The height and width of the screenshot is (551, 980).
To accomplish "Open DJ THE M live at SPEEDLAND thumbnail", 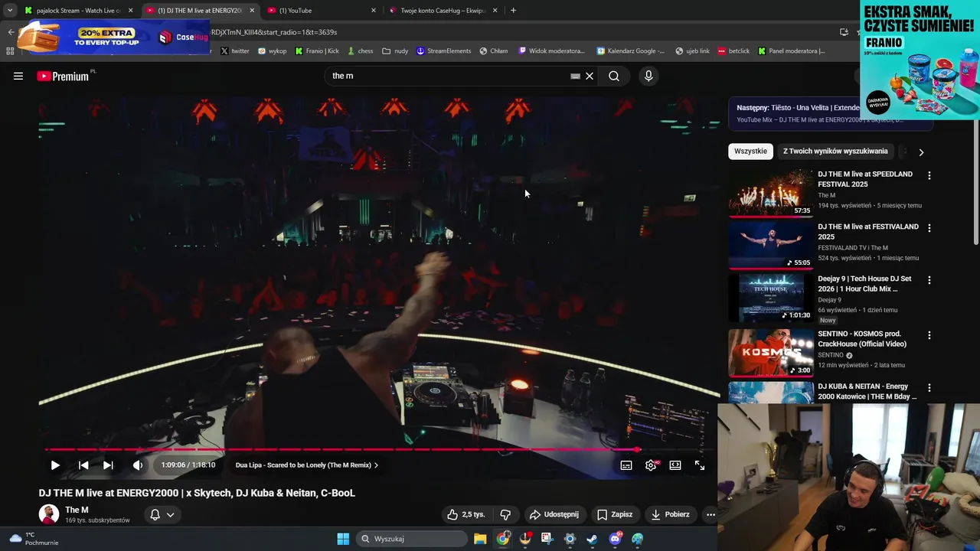I will pos(771,193).
